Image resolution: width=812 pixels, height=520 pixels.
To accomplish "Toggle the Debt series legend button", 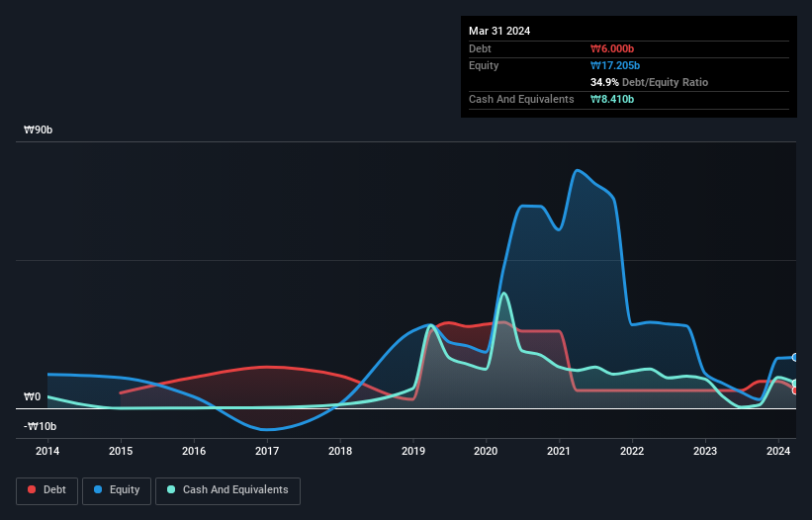I will click(x=47, y=490).
